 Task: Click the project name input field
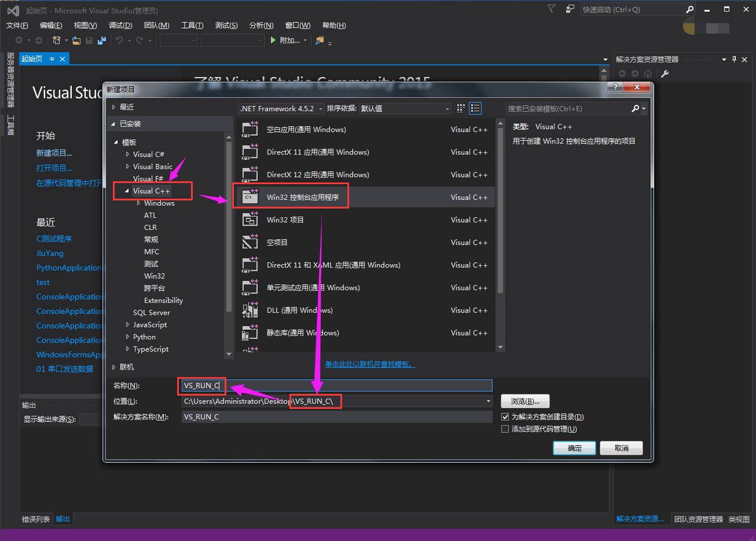click(337, 386)
